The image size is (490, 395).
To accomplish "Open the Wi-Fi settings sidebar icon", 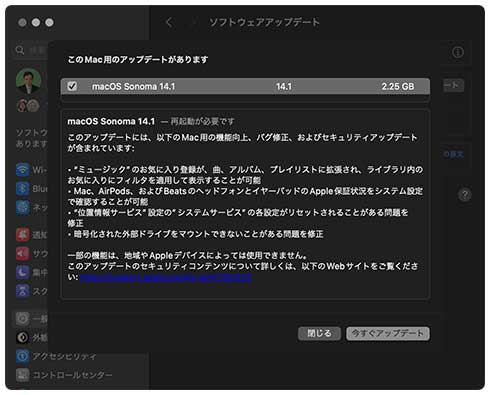I will 22,170.
